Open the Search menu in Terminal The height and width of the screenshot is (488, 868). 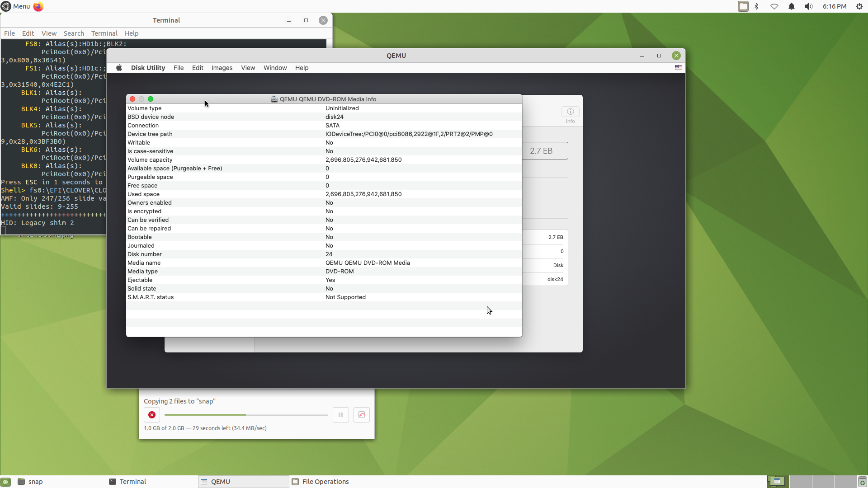[74, 33]
